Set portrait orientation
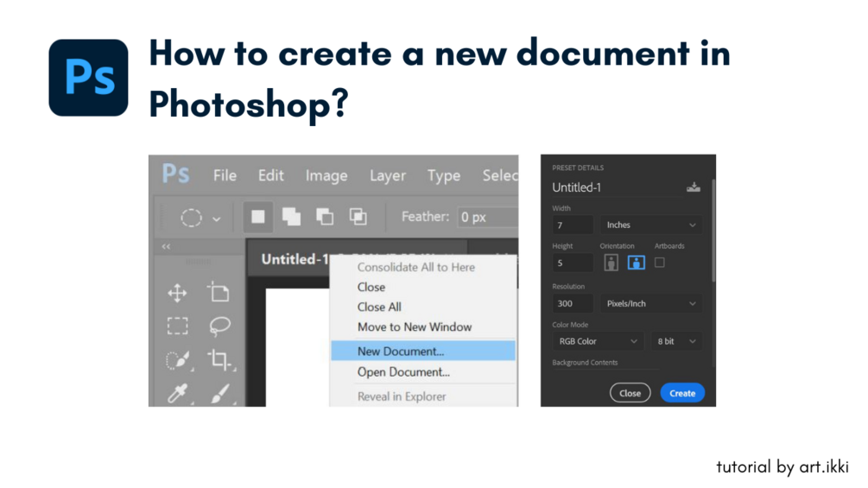868x488 pixels. (x=611, y=263)
